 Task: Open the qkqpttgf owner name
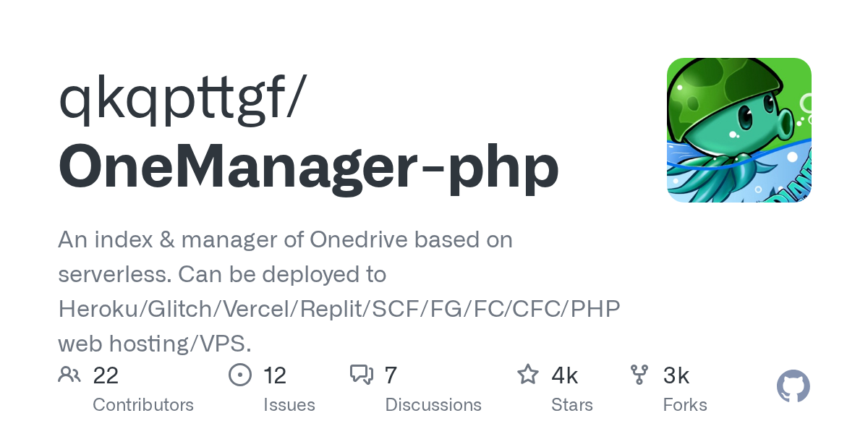click(182, 99)
